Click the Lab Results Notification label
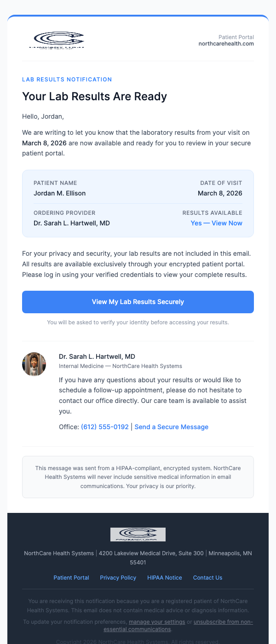Image resolution: width=276 pixels, height=644 pixels. click(x=67, y=80)
